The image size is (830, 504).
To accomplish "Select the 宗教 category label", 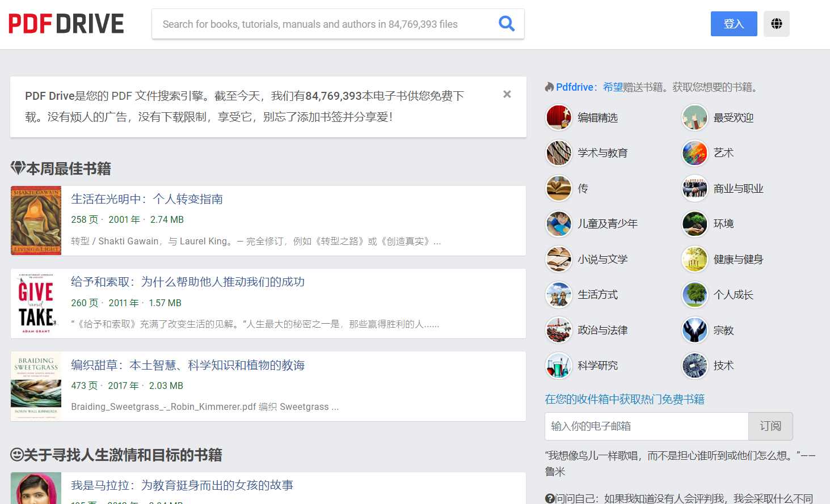I will 724,331.
